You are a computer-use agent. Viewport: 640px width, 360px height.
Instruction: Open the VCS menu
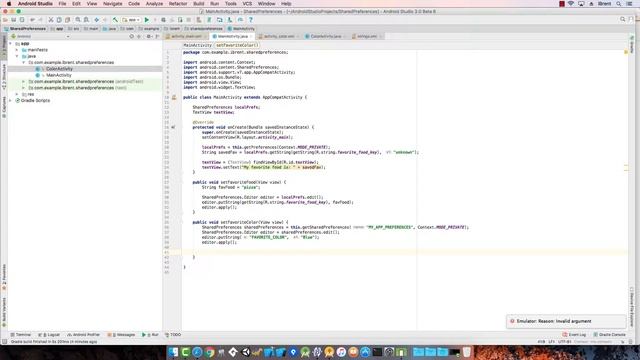(x=247, y=4)
